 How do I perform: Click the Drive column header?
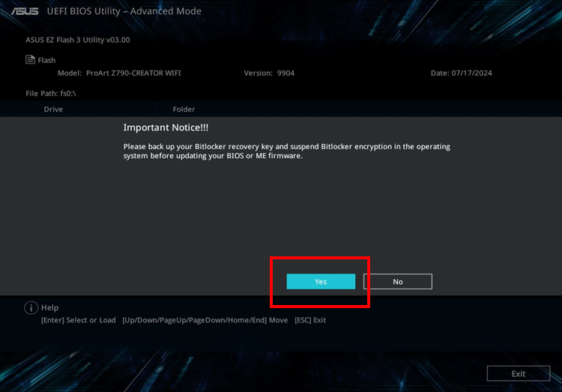click(53, 109)
